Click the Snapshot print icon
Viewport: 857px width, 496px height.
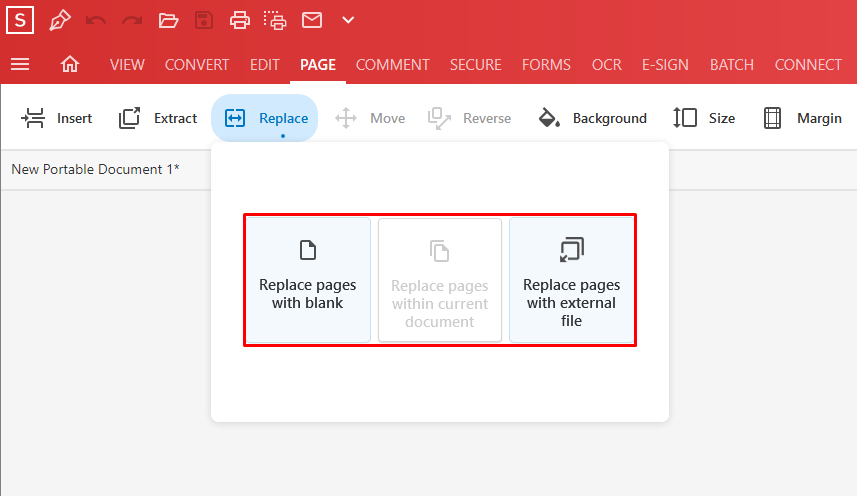pyautogui.click(x=275, y=21)
